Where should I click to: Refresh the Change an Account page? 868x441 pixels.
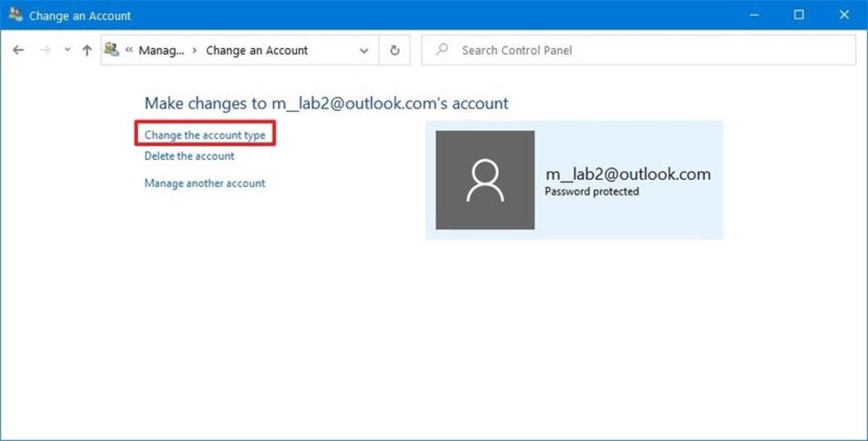point(394,51)
